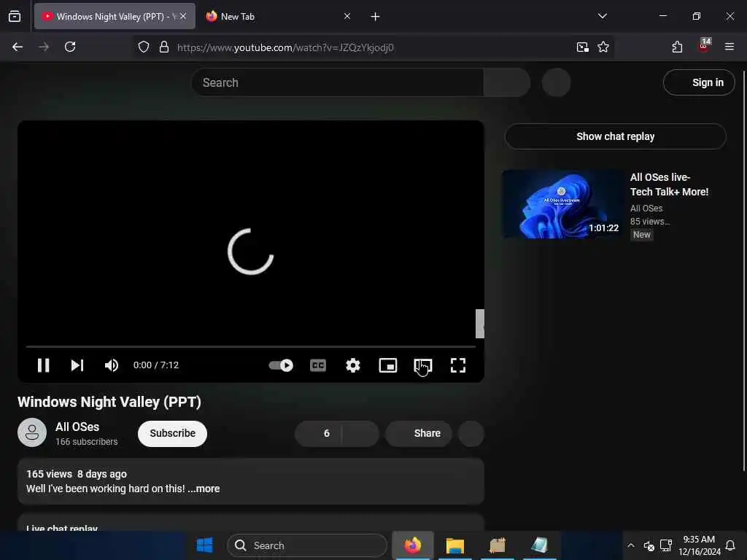Skip to next video
Viewport: 747px width, 560px height.
click(77, 365)
